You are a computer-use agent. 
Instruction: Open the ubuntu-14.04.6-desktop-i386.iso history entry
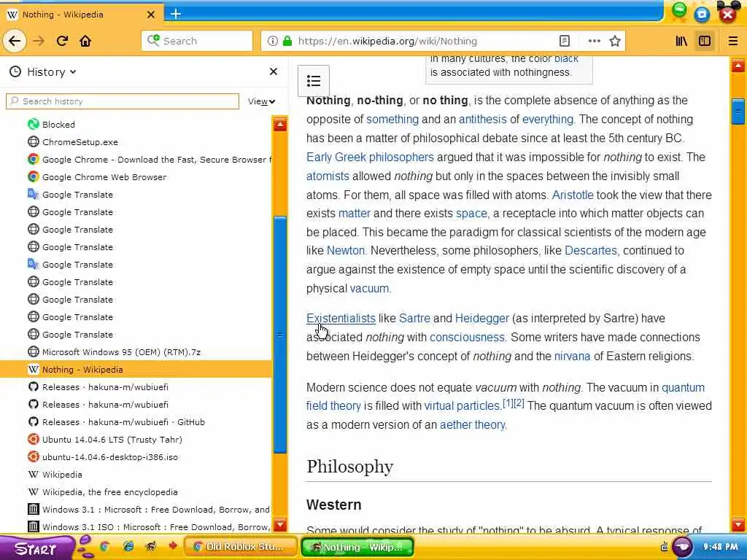[136, 457]
